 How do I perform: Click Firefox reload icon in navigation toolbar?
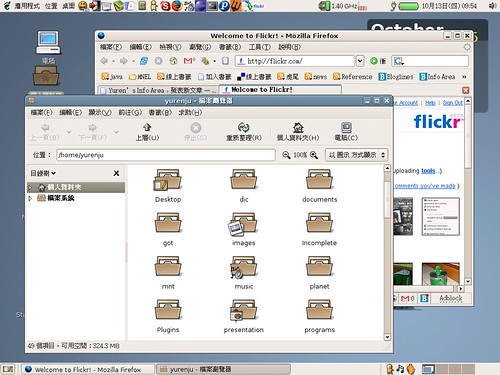144,61
